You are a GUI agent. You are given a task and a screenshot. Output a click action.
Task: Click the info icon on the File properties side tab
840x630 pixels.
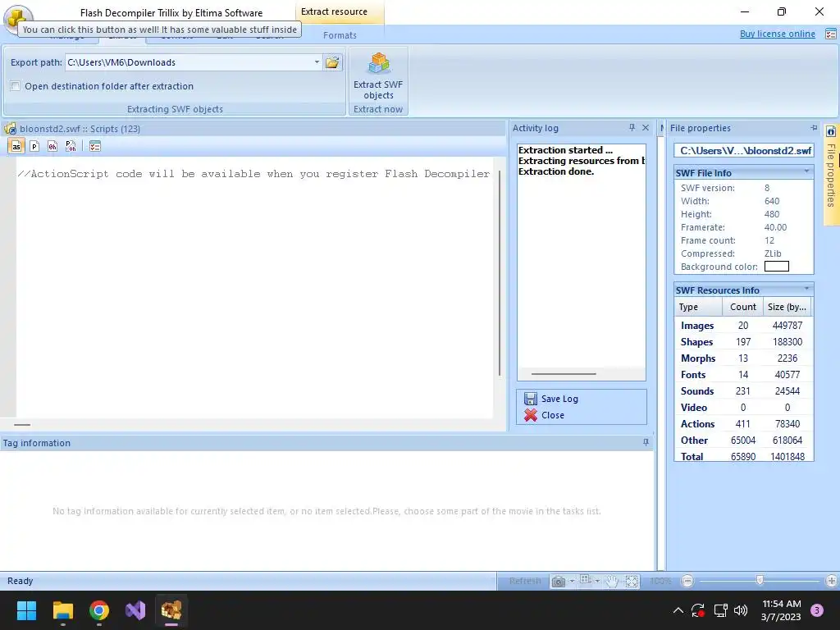(x=831, y=132)
